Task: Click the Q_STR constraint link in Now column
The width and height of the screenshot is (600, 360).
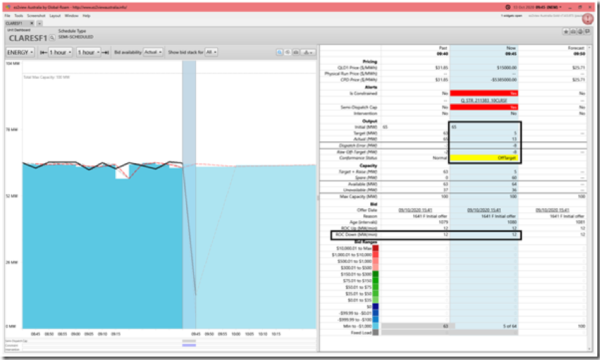Action: [x=484, y=100]
